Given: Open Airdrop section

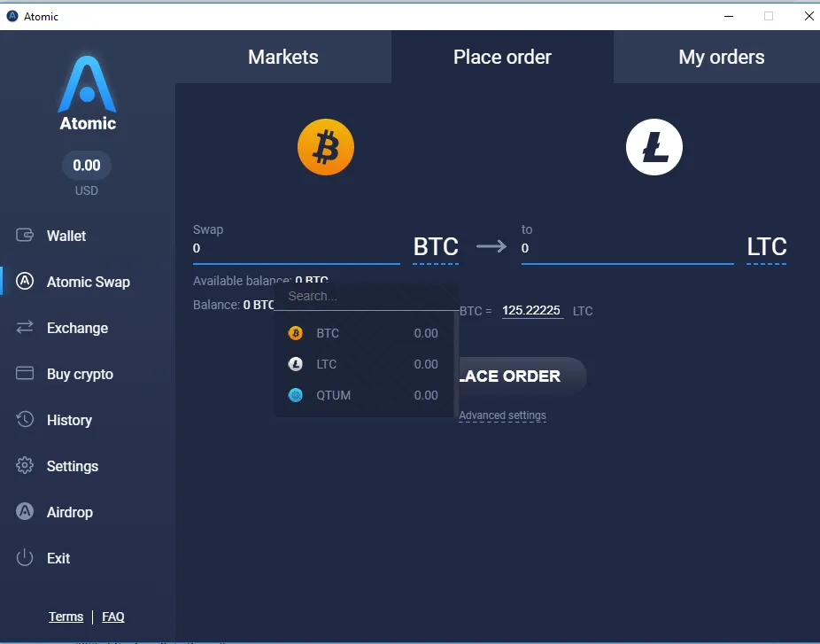Looking at the screenshot, I should 70,512.
